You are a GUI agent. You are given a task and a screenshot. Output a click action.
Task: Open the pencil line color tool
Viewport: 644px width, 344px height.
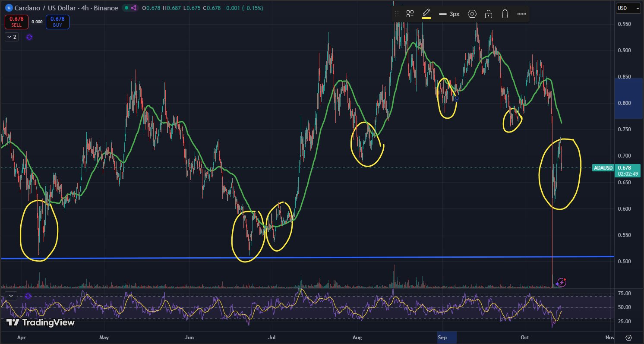coord(426,14)
